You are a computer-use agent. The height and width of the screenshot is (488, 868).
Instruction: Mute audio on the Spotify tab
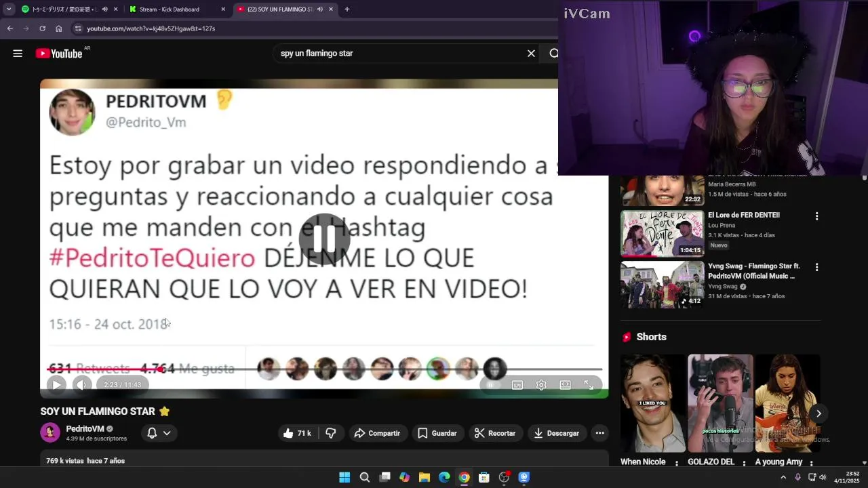click(104, 9)
